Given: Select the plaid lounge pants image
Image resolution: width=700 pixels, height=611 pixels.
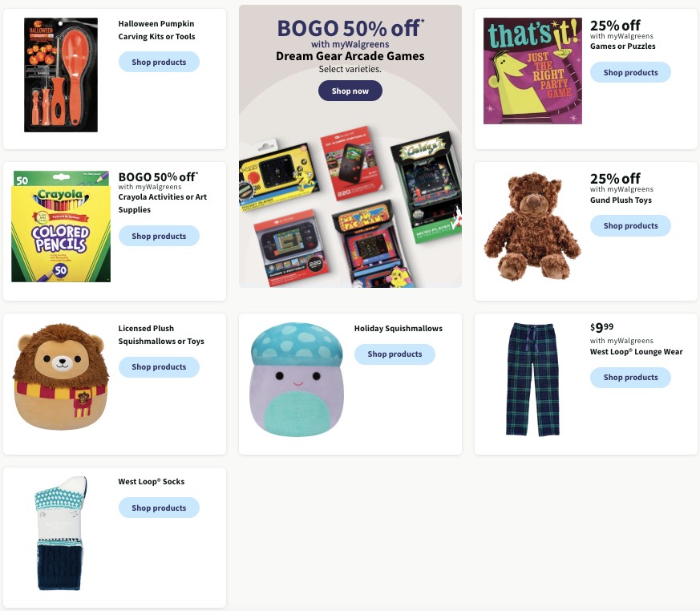Looking at the screenshot, I should pyautogui.click(x=532, y=379).
